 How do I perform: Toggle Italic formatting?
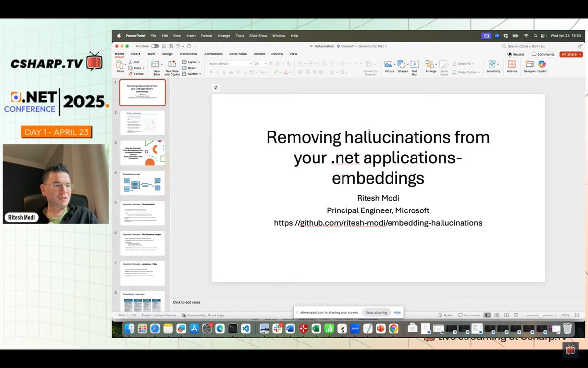(217, 72)
